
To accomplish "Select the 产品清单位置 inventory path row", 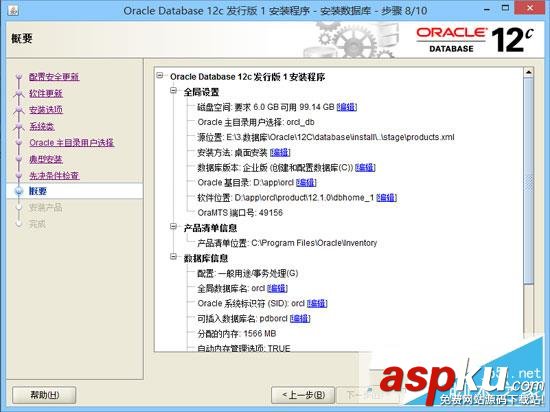I will click(287, 243).
